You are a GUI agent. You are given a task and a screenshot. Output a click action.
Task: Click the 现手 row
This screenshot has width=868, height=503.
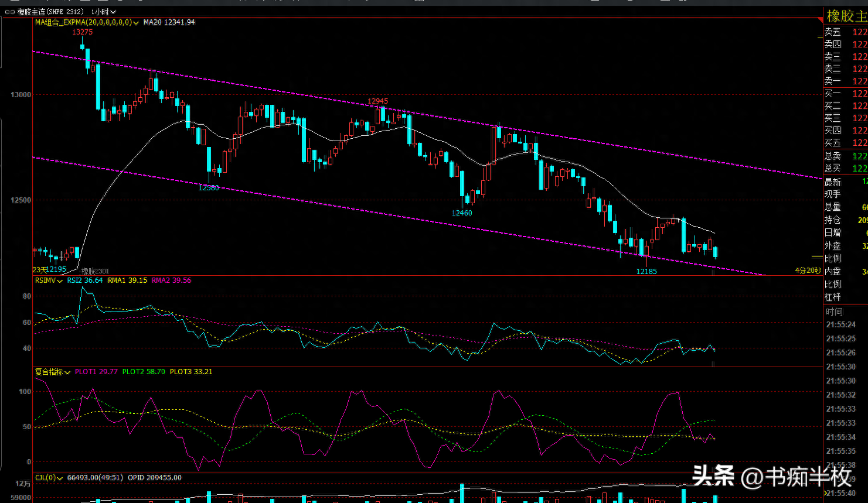coord(846,194)
